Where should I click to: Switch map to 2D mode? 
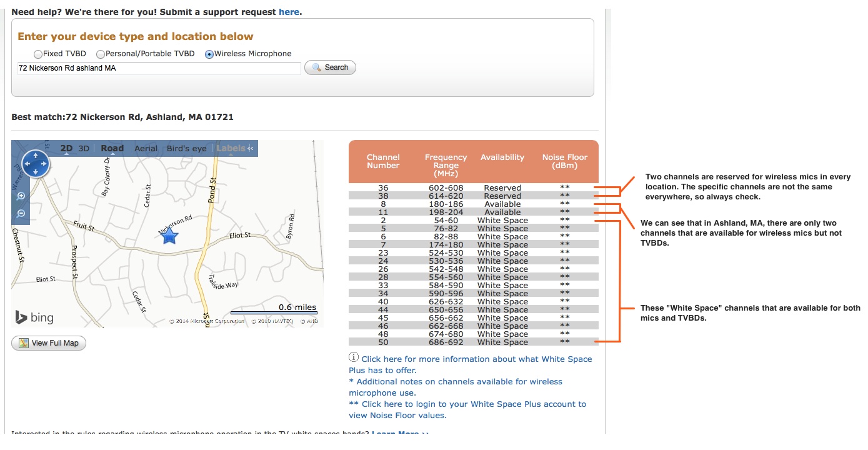(66, 149)
